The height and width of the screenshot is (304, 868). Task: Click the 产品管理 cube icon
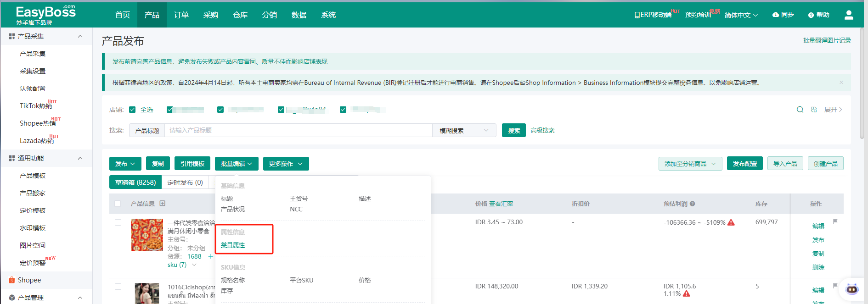point(12,298)
